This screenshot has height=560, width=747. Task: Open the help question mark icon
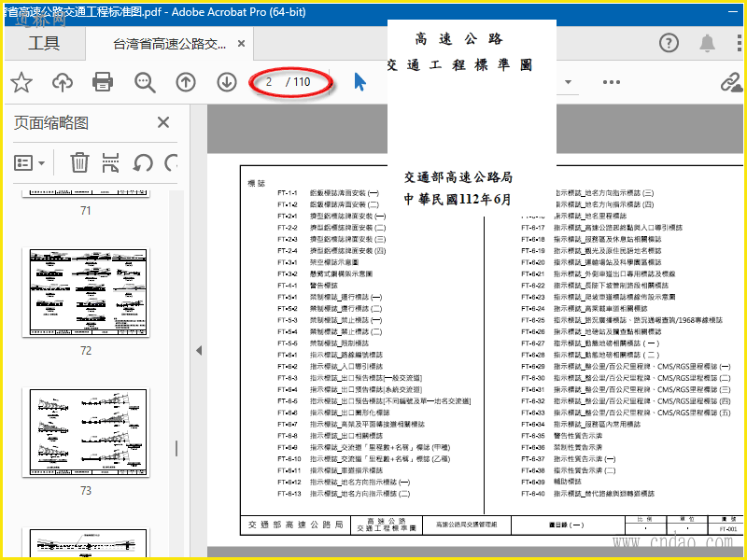pyautogui.click(x=669, y=43)
